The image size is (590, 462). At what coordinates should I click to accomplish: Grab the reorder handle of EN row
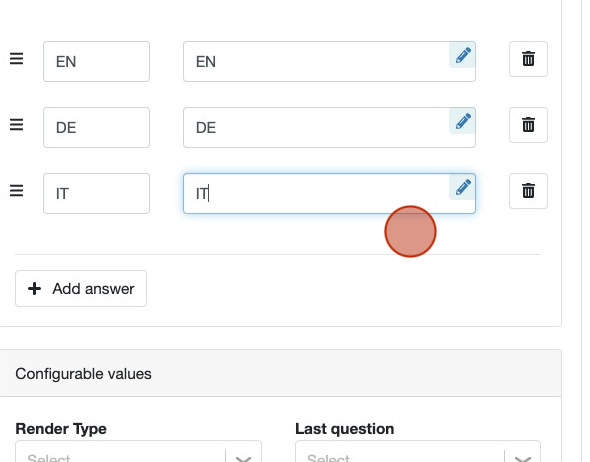point(17,59)
